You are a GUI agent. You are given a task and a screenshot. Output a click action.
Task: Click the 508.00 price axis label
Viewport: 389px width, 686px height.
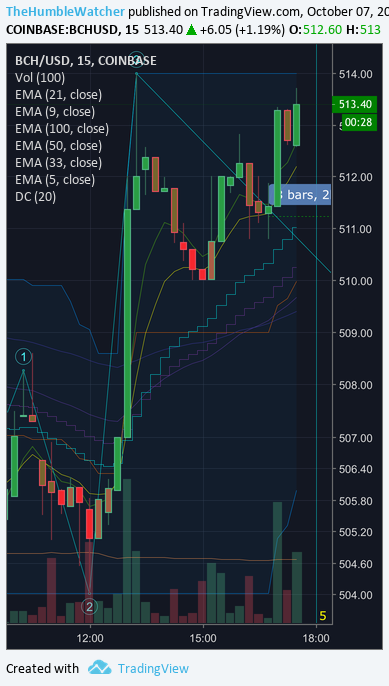(356, 385)
